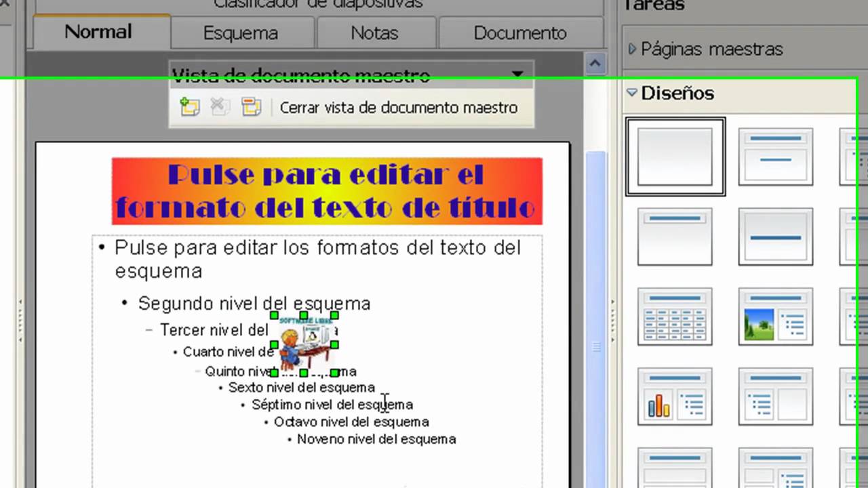Viewport: 868px width, 488px height.
Task: Choose the layout with landscape picture and bullets
Action: pos(775,317)
